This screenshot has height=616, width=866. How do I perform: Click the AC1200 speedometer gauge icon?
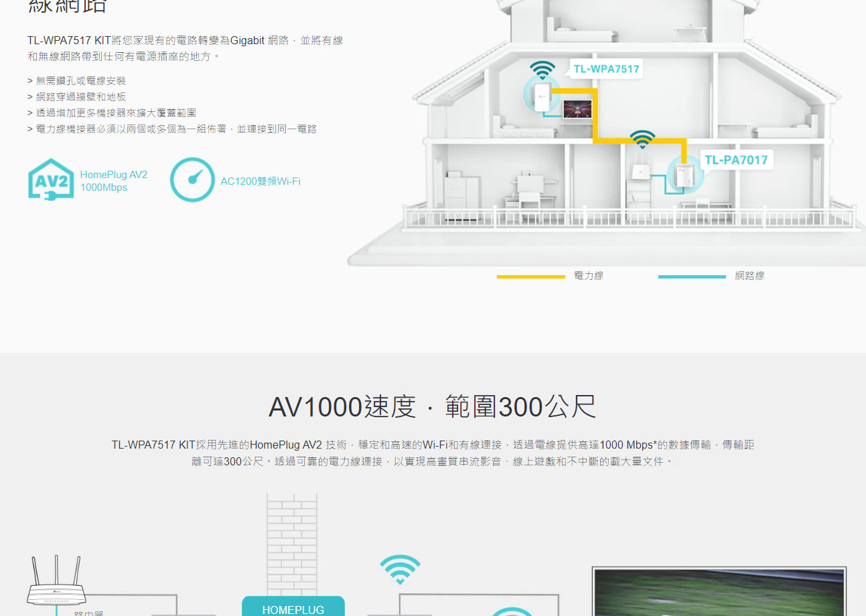192,179
